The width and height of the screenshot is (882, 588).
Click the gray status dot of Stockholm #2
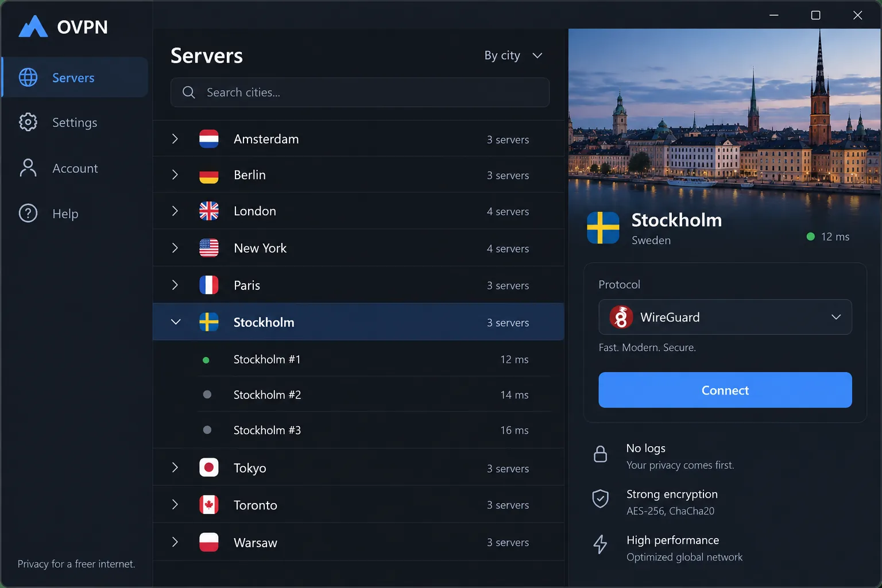tap(207, 394)
